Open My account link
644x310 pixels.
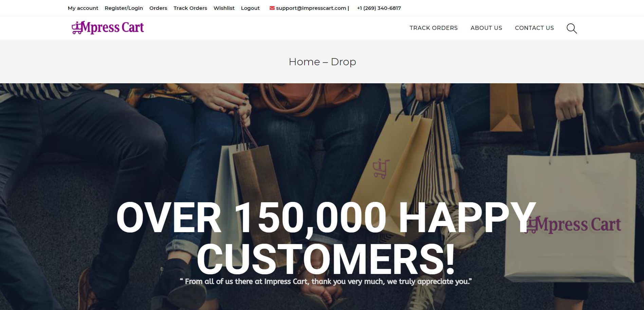[83, 8]
